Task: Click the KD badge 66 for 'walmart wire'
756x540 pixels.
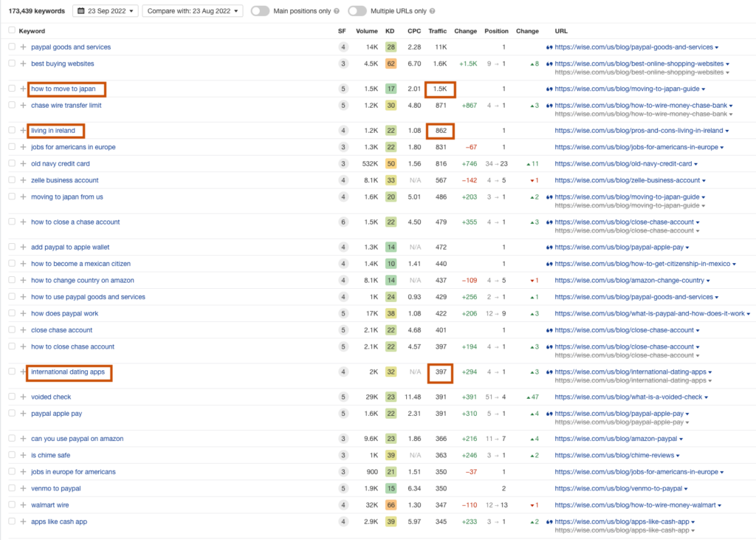Action: [x=391, y=505]
